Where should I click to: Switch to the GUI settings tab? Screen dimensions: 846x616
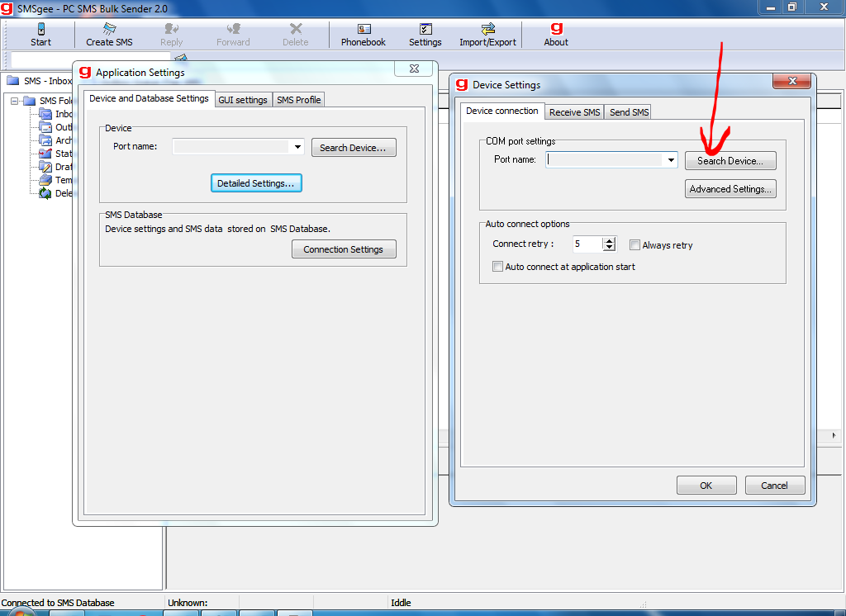243,100
